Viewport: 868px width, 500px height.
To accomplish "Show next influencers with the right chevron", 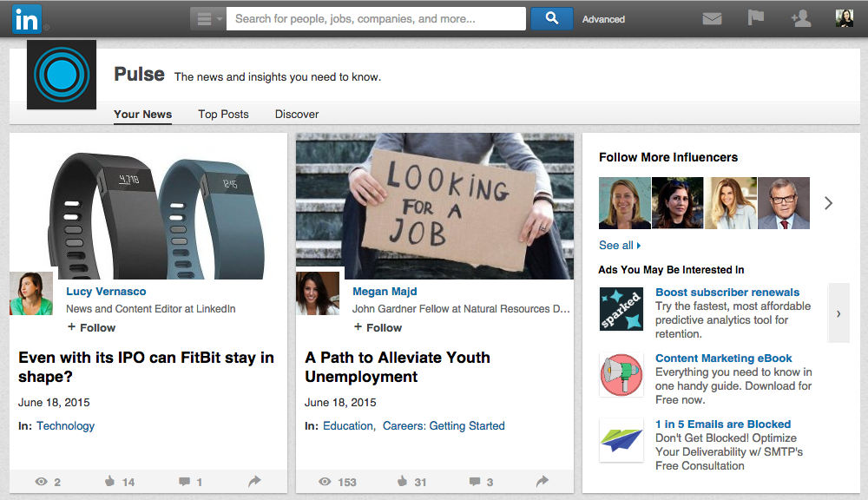I will [x=828, y=203].
